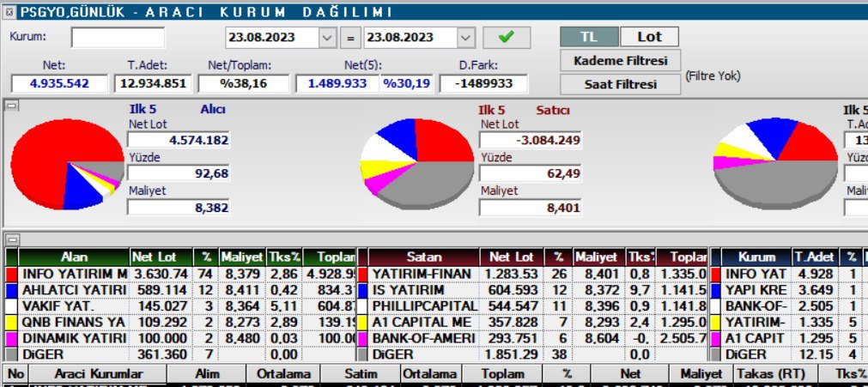The width and height of the screenshot is (868, 387).
Task: Click the Net value field 4.935.542
Action: click(x=59, y=83)
